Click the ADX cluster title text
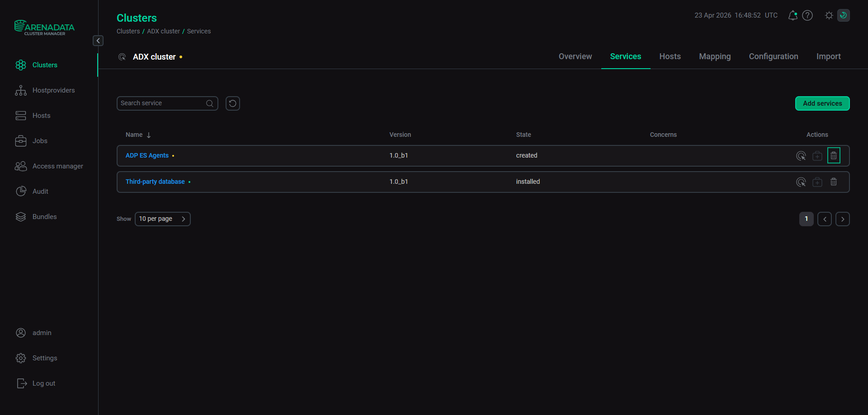The width and height of the screenshot is (868, 415). 154,57
